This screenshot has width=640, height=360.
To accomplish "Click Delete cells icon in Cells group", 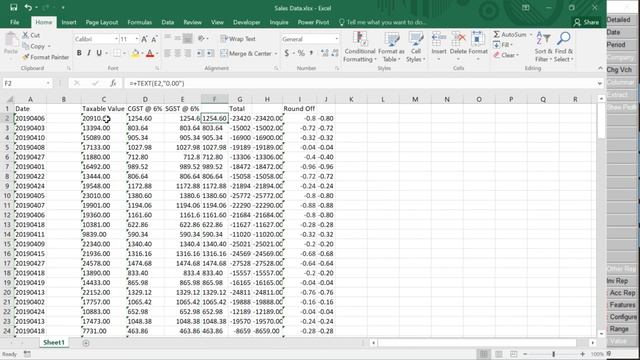I will [458, 39].
